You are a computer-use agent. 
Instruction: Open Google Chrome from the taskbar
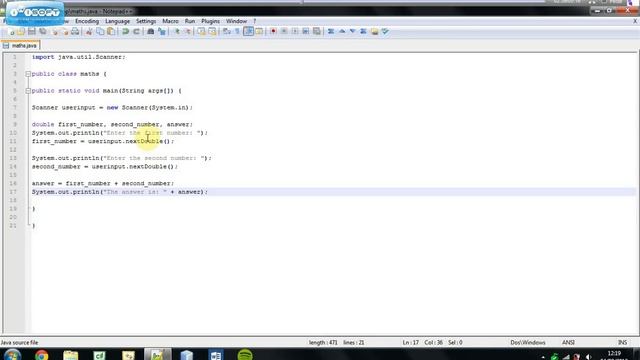pyautogui.click(x=41, y=355)
